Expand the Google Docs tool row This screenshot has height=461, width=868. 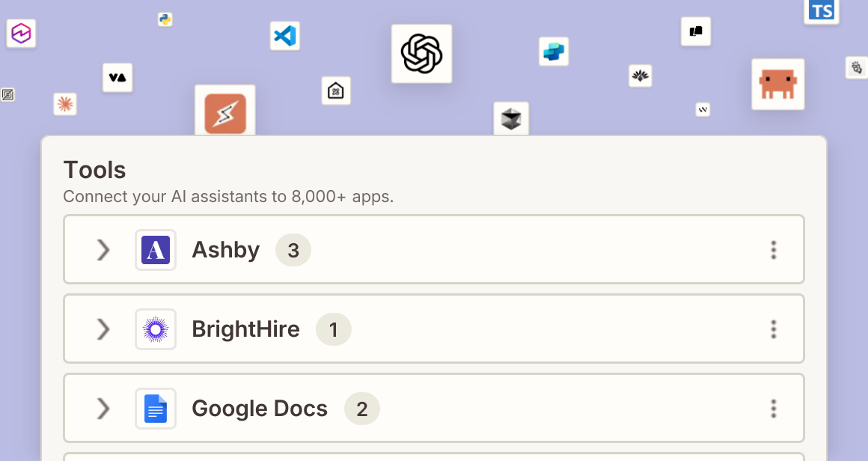click(103, 409)
